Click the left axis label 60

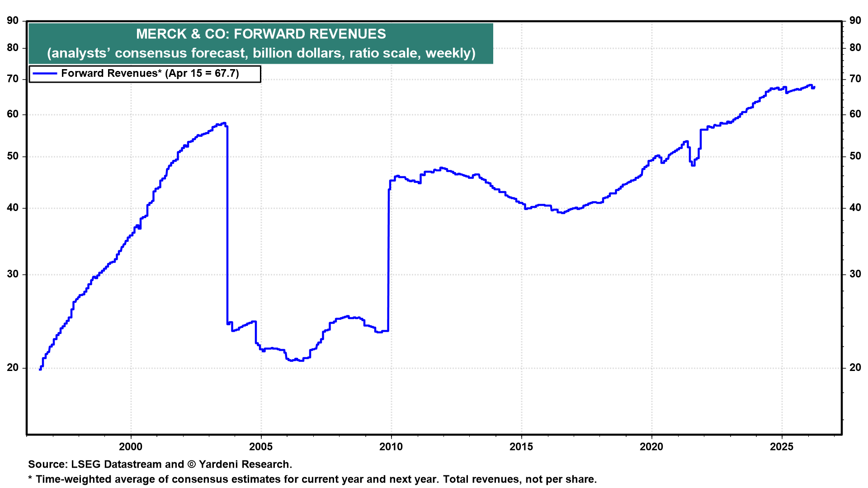coord(13,114)
